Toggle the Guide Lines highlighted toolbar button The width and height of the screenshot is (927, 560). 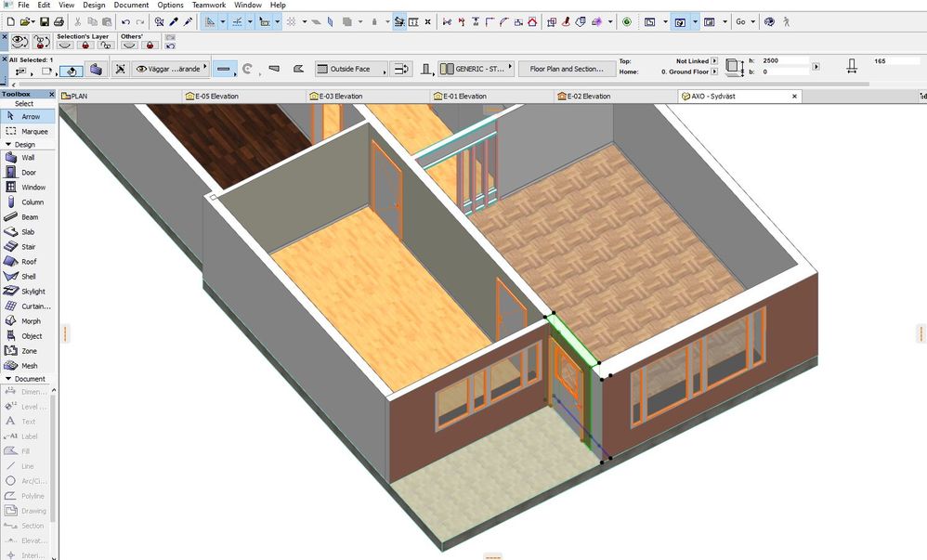pyautogui.click(x=398, y=20)
